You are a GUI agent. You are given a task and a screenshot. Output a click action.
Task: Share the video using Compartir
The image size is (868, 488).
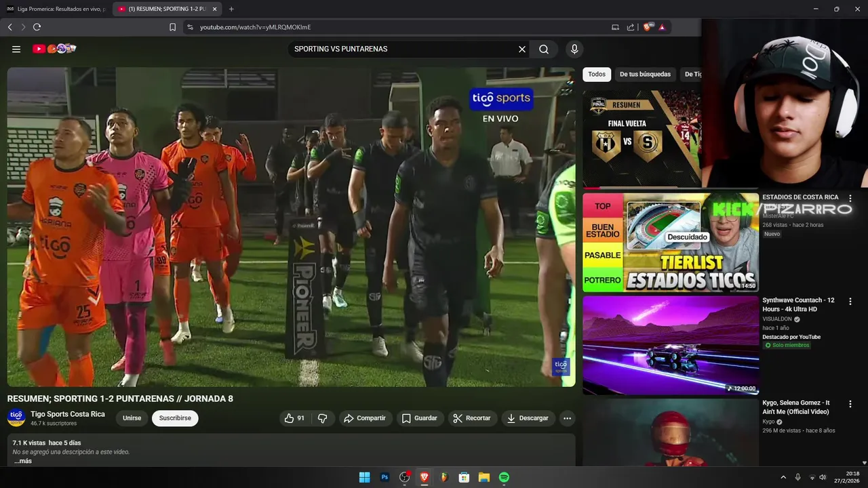coord(365,418)
